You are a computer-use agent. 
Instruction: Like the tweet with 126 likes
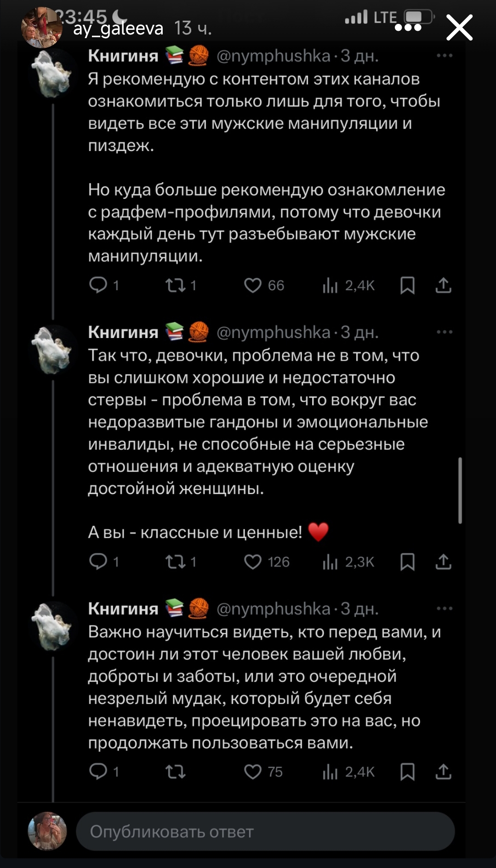click(x=253, y=562)
